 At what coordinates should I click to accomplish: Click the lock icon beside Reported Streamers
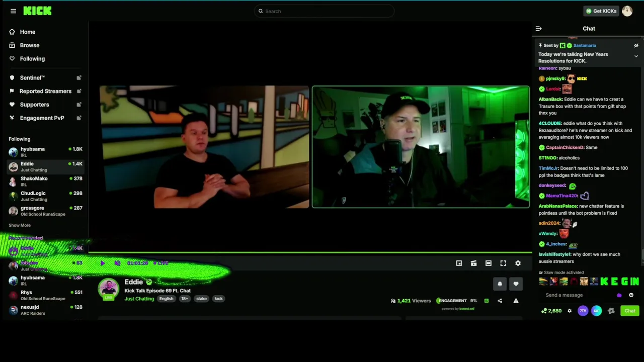pyautogui.click(x=79, y=92)
